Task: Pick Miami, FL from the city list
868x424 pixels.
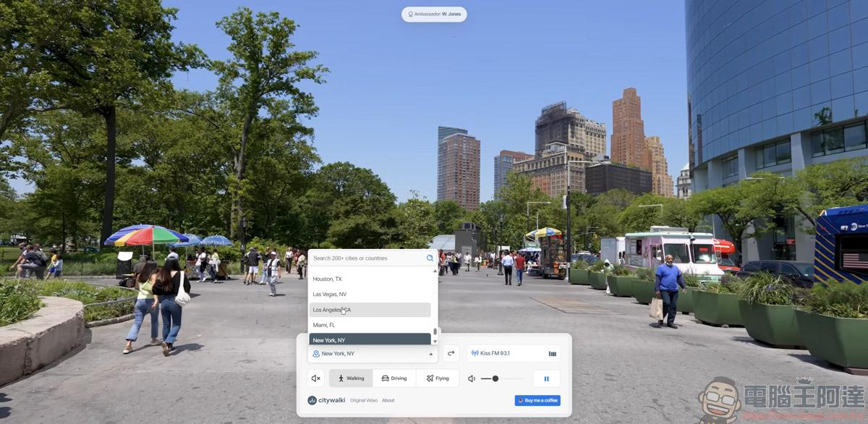Action: coord(370,325)
